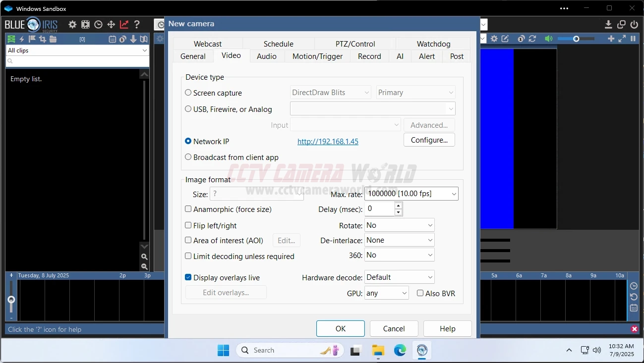Viewport: 644px width, 363px height.
Task: Open the Blue Iris settings gear icon
Action: tap(72, 24)
